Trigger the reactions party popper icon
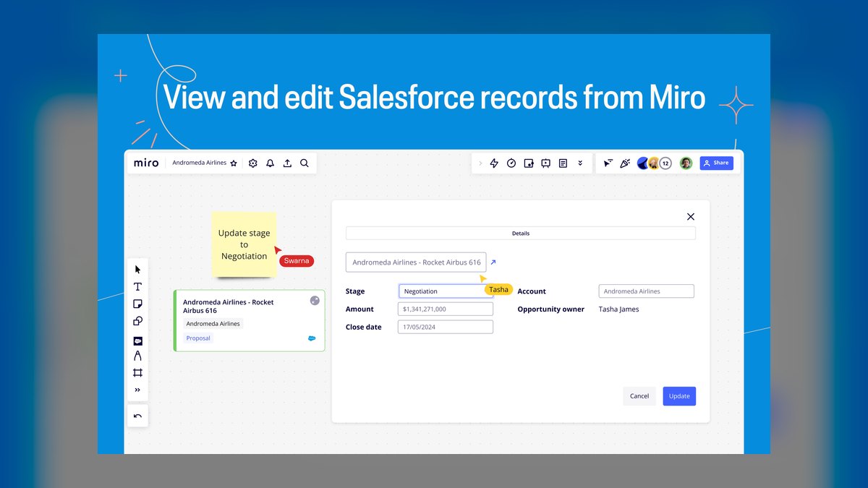 click(x=625, y=163)
